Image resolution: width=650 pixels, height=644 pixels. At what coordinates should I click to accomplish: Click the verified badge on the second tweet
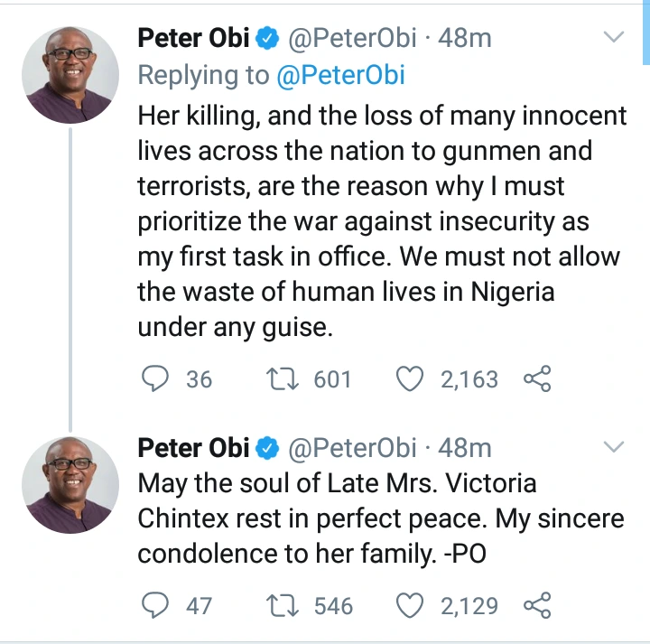(x=268, y=448)
